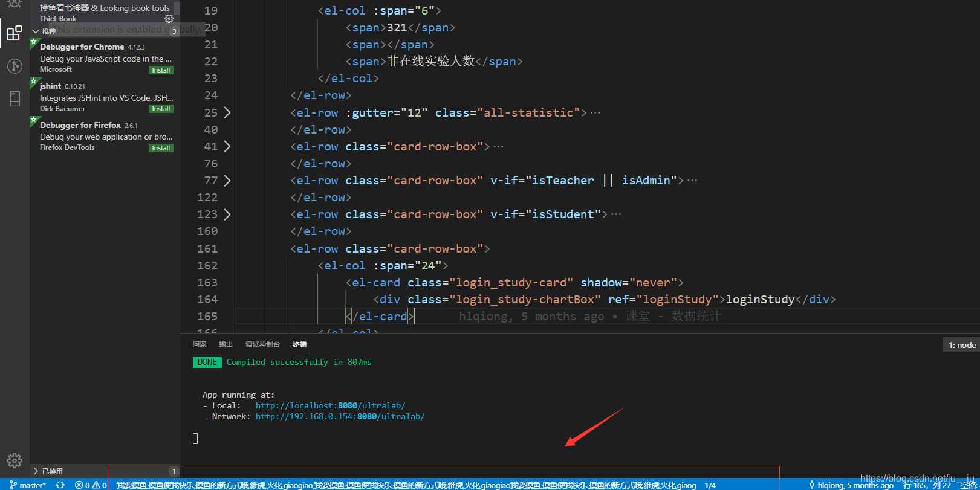
Task: Click the span value 321 on line 20
Action: (397, 27)
